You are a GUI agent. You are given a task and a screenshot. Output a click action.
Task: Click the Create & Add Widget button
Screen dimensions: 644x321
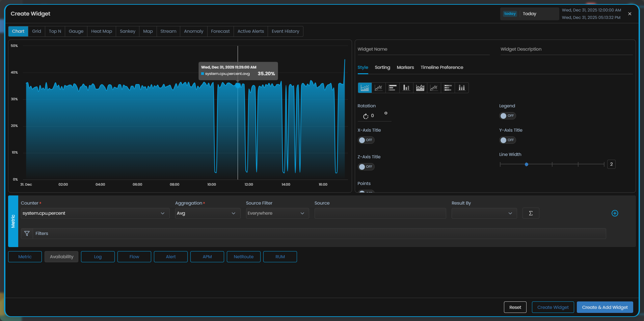click(x=605, y=307)
